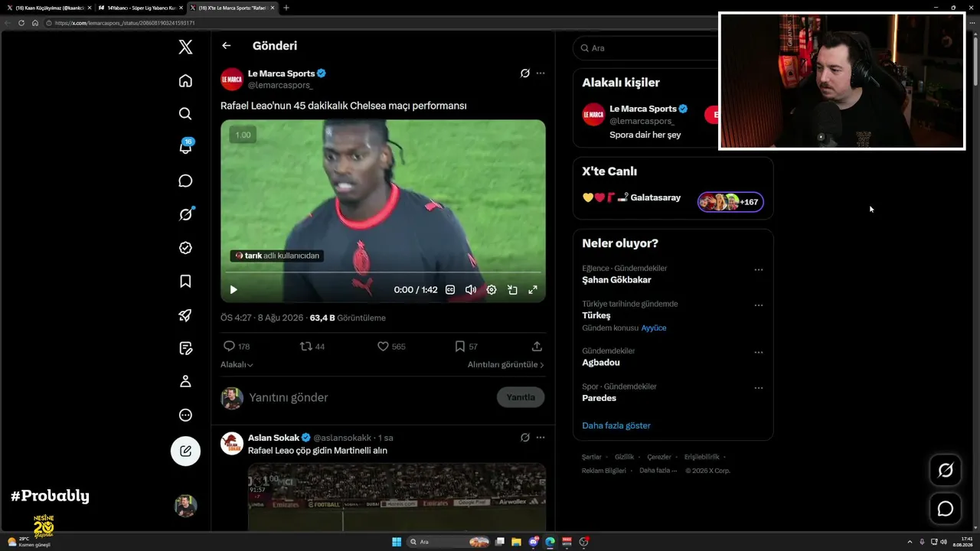Toggle video closed captions
The width and height of the screenshot is (980, 551).
pos(450,290)
